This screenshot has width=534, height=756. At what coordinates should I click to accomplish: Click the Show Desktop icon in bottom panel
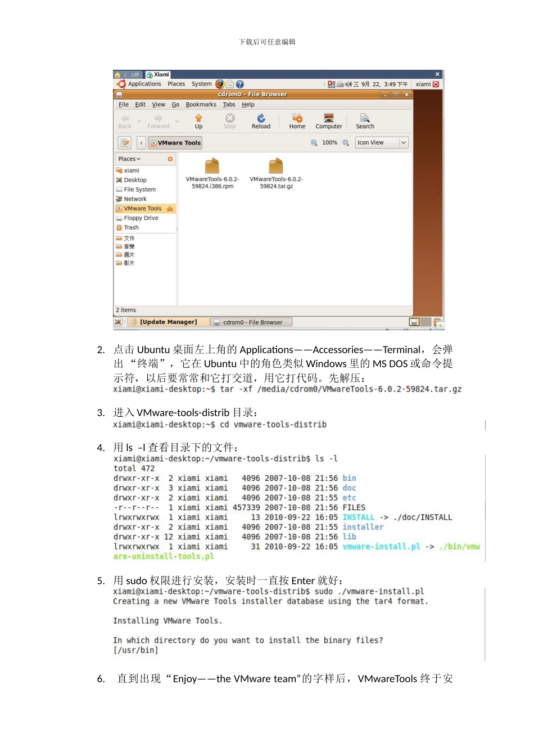tap(118, 322)
